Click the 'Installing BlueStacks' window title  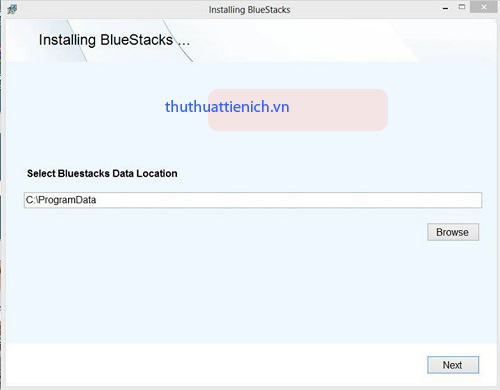pyautogui.click(x=249, y=10)
